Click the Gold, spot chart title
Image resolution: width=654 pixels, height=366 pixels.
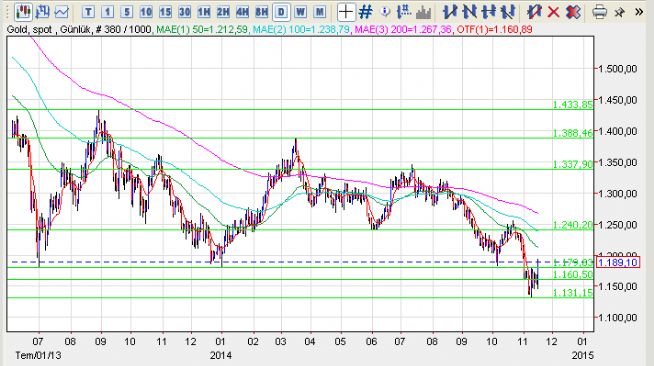(29, 30)
